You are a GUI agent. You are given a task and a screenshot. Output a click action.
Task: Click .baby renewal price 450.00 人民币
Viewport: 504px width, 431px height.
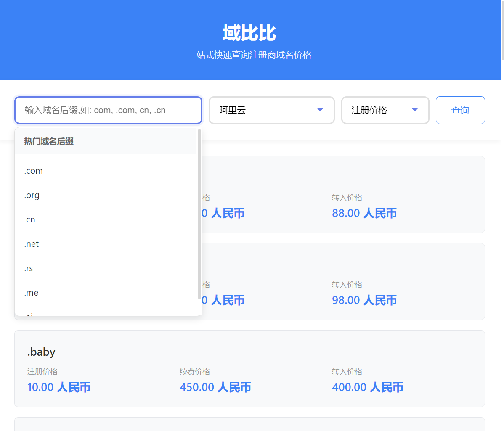coord(215,387)
